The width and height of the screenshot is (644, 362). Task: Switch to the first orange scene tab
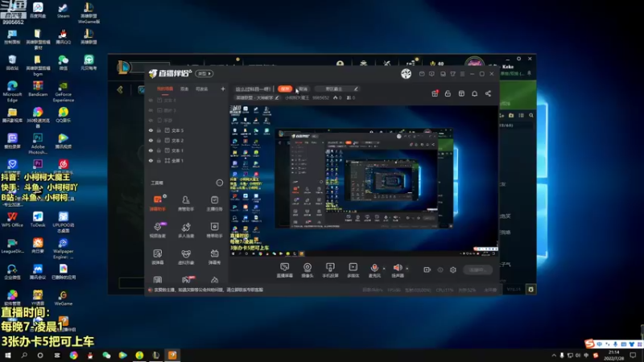(x=165, y=88)
